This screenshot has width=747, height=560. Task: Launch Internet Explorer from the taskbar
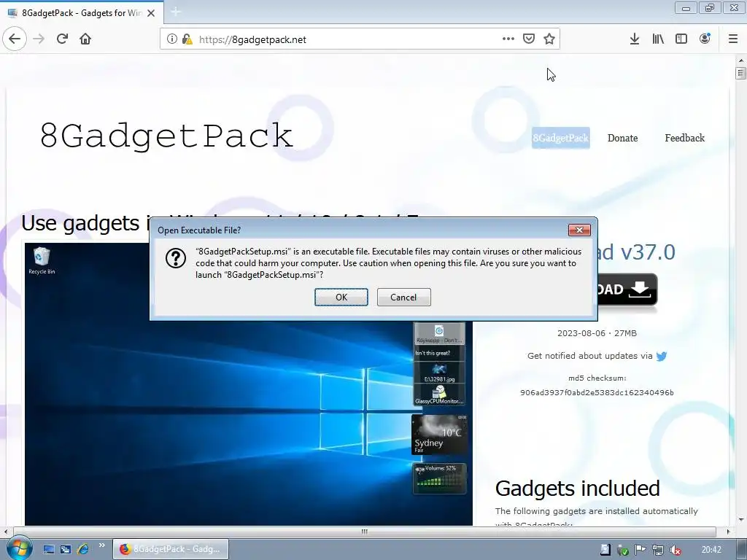pos(83,549)
